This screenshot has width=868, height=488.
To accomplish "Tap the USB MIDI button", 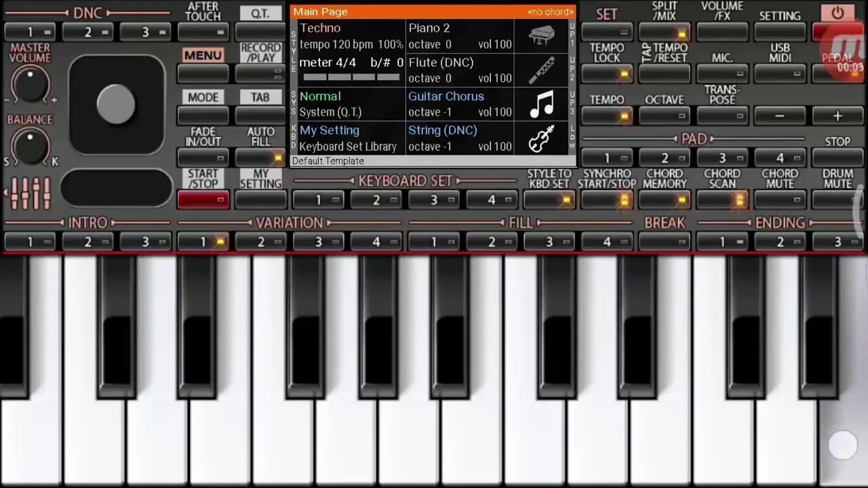I will [780, 74].
